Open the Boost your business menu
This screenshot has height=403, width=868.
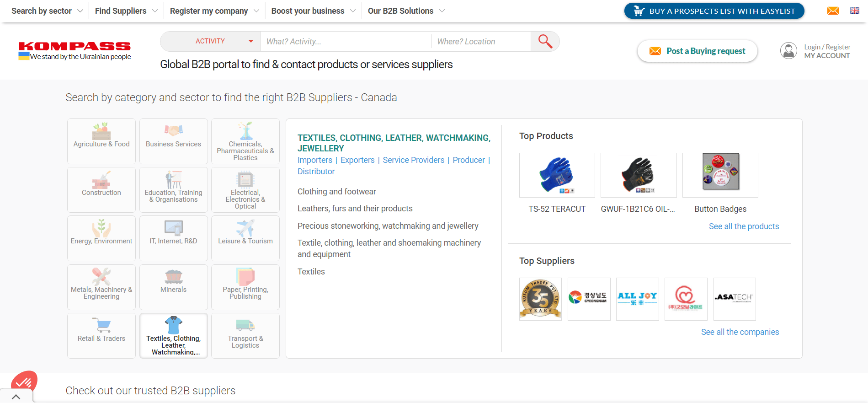click(x=313, y=11)
